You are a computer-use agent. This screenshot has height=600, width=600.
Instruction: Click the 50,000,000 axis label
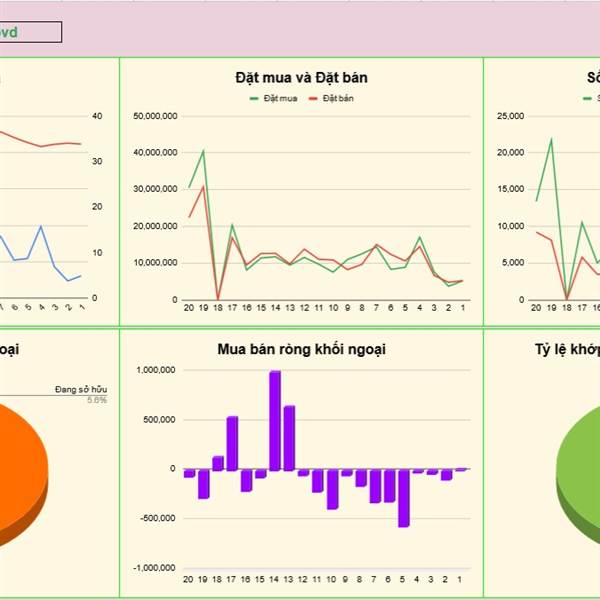155,116
